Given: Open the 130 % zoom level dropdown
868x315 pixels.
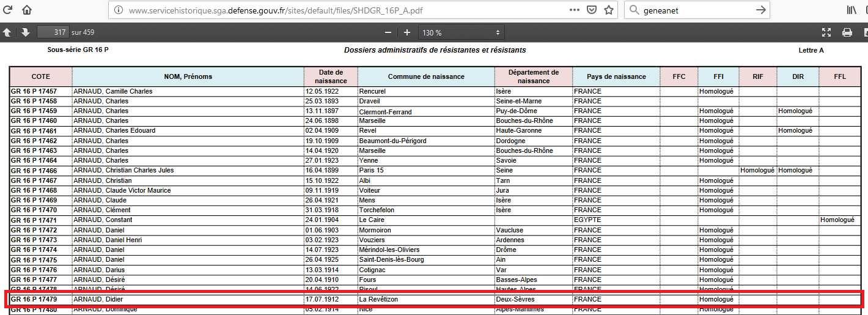Looking at the screenshot, I should tap(461, 32).
